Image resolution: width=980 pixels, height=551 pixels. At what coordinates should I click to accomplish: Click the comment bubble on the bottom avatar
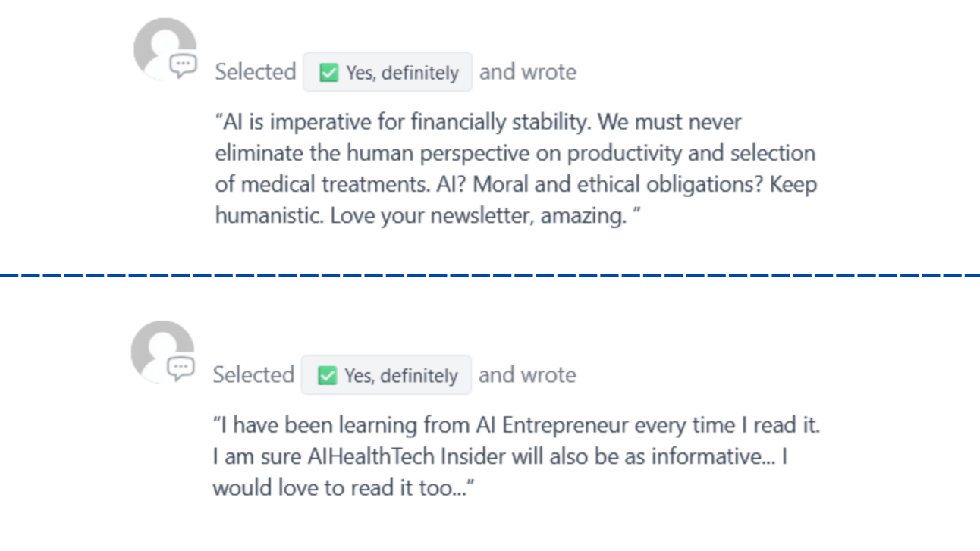(x=181, y=369)
